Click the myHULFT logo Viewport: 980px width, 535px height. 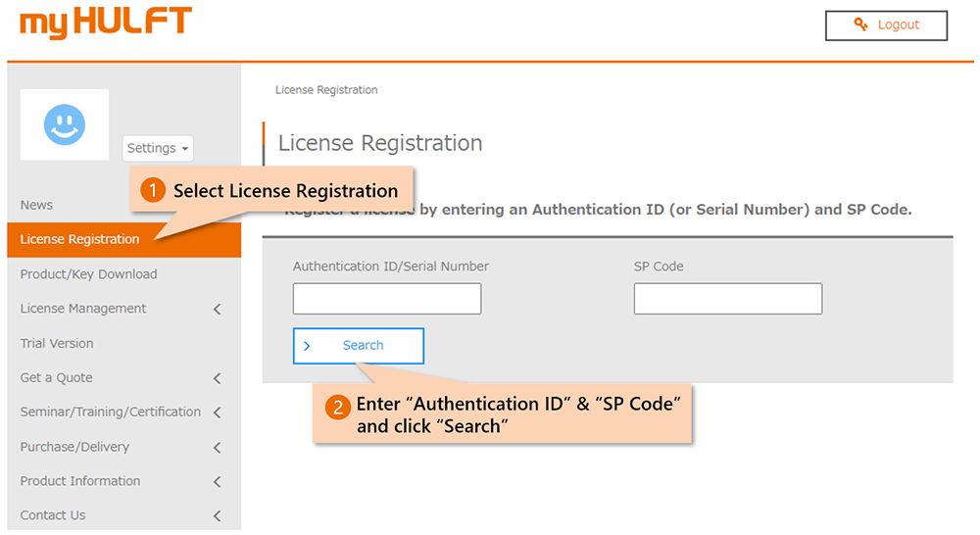pyautogui.click(x=106, y=24)
